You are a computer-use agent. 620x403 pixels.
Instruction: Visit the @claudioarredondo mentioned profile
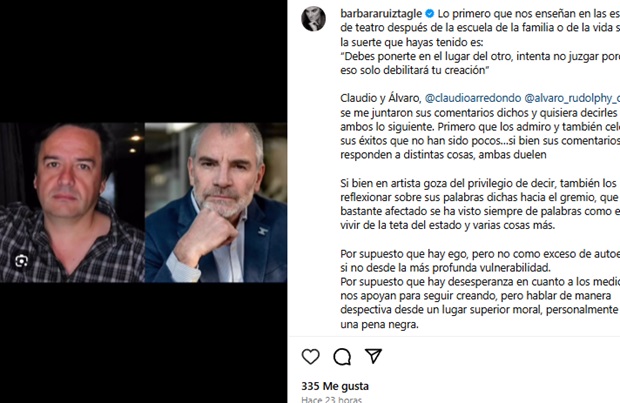(x=473, y=98)
